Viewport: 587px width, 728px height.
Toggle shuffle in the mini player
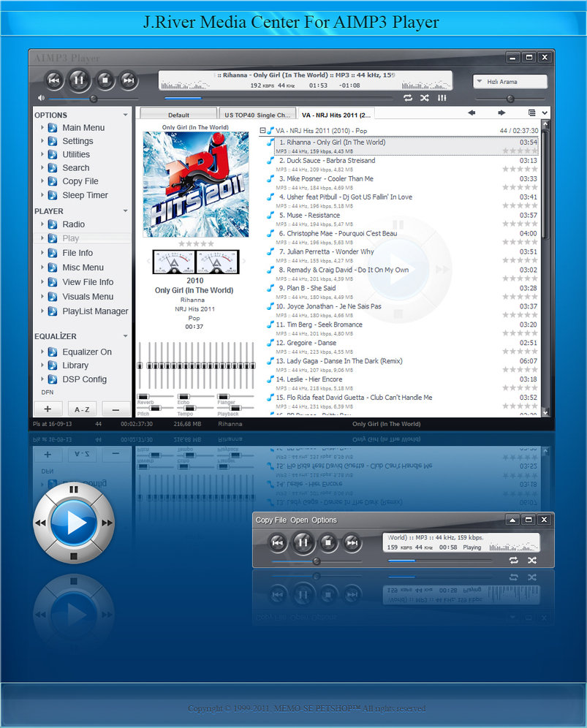click(532, 561)
